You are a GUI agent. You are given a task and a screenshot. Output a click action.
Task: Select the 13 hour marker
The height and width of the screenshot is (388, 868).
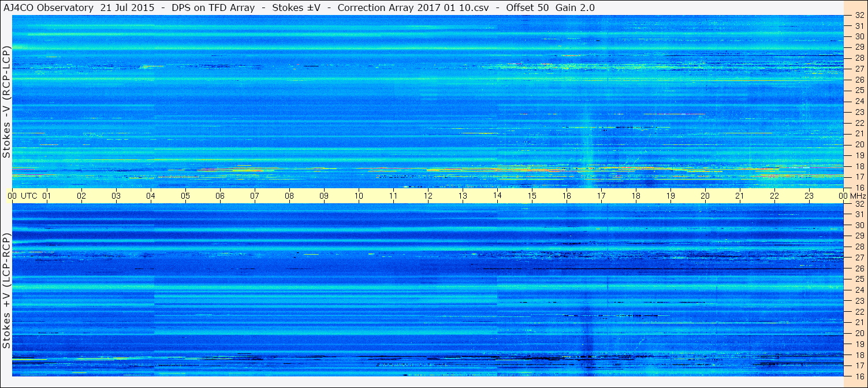pos(463,196)
